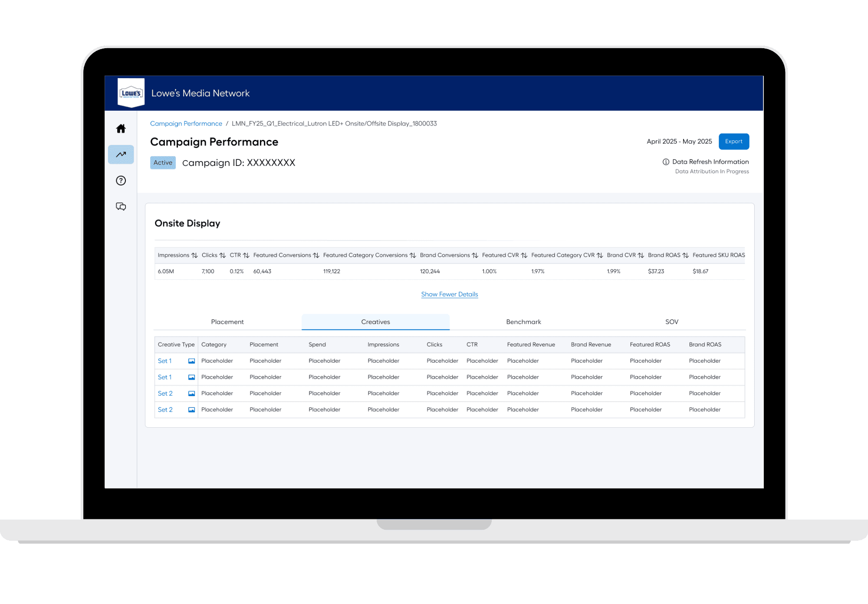
Task: Click the Lowe's logo in header
Action: coord(131,93)
